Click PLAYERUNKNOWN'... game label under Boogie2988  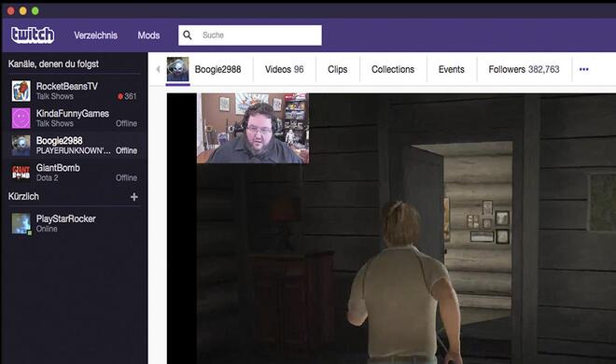point(73,151)
